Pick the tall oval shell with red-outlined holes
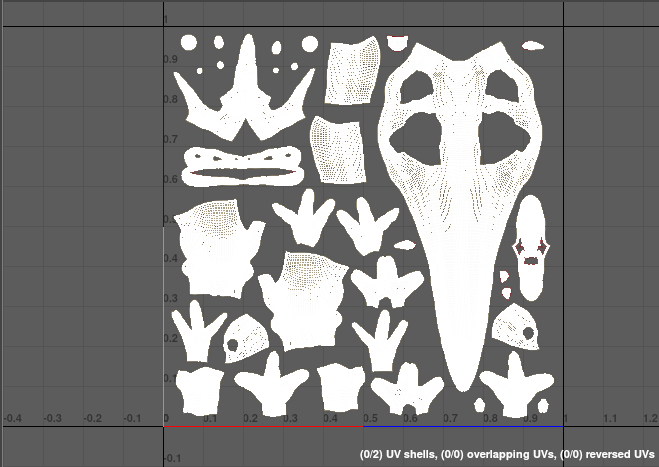This screenshot has width=659, height=467. tap(531, 248)
